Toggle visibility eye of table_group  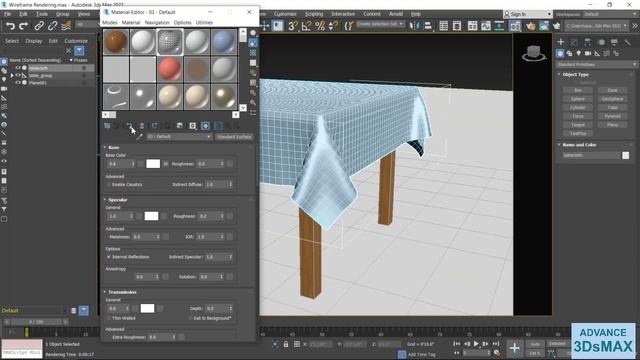(18, 76)
